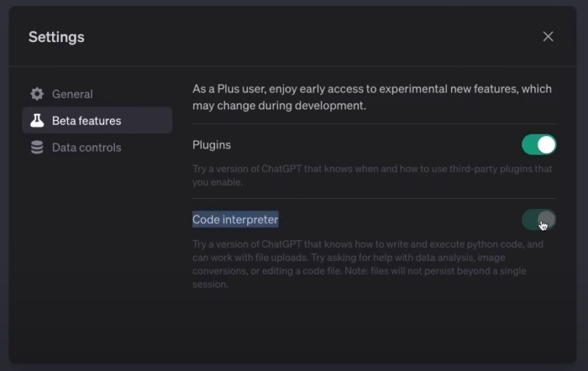Close the Settings dialog with the X
The width and height of the screenshot is (588, 371).
[x=548, y=37]
